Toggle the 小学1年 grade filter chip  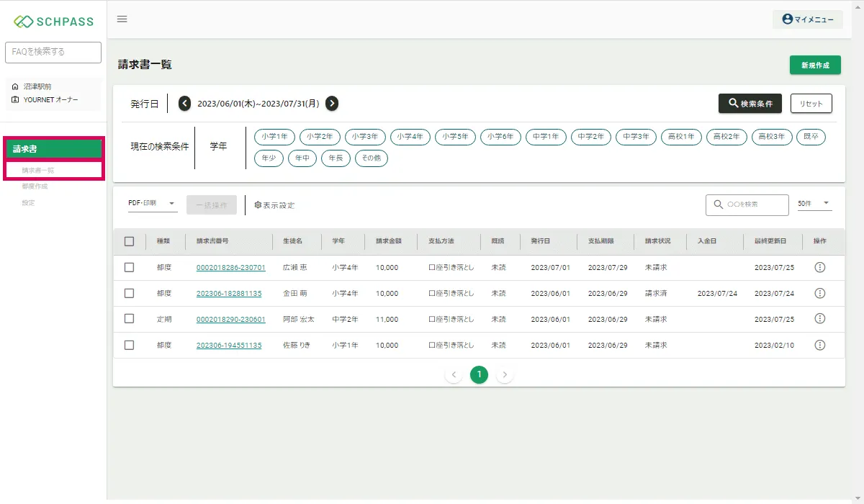(x=275, y=137)
